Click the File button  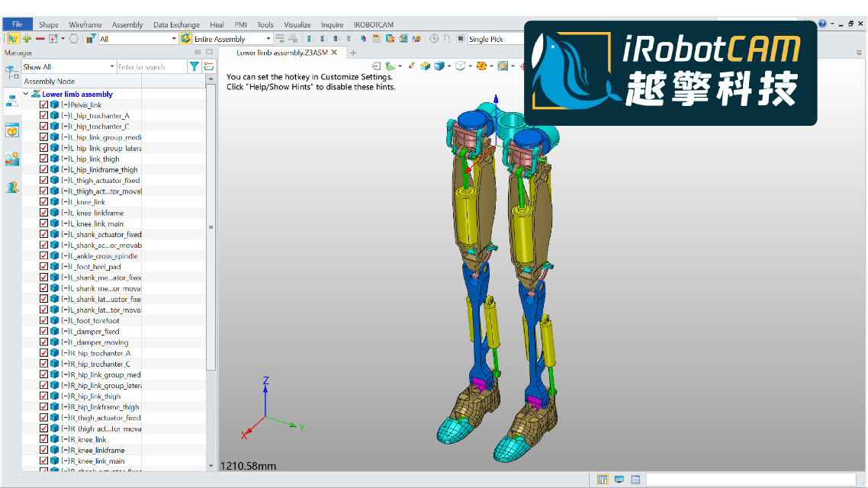coord(17,24)
